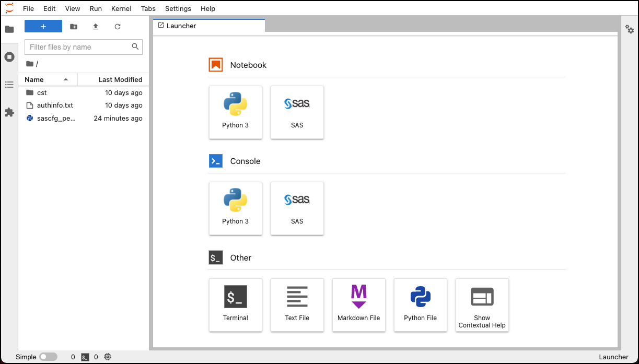The width and height of the screenshot is (639, 364).
Task: Open Running Terminals and Kernels panel
Action: (9, 57)
